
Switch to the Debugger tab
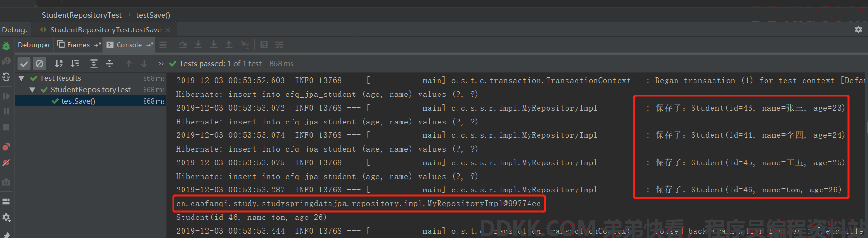click(x=34, y=45)
